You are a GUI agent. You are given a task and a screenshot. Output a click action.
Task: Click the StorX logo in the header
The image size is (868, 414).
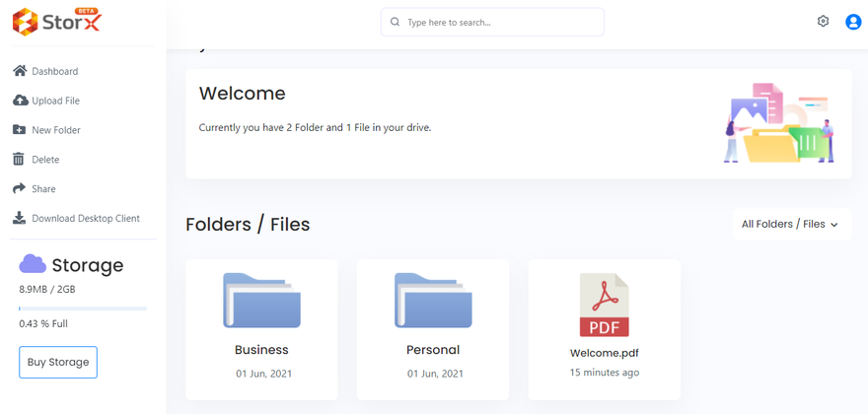tap(56, 21)
